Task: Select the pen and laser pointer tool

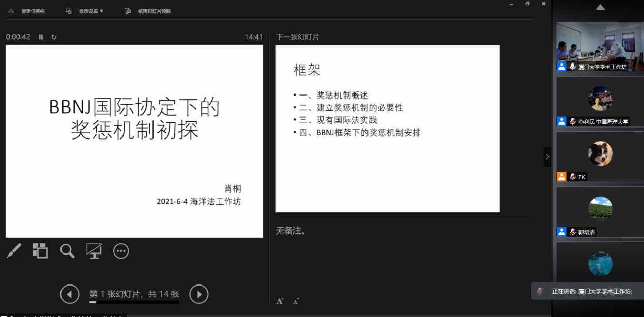Action: pos(14,250)
